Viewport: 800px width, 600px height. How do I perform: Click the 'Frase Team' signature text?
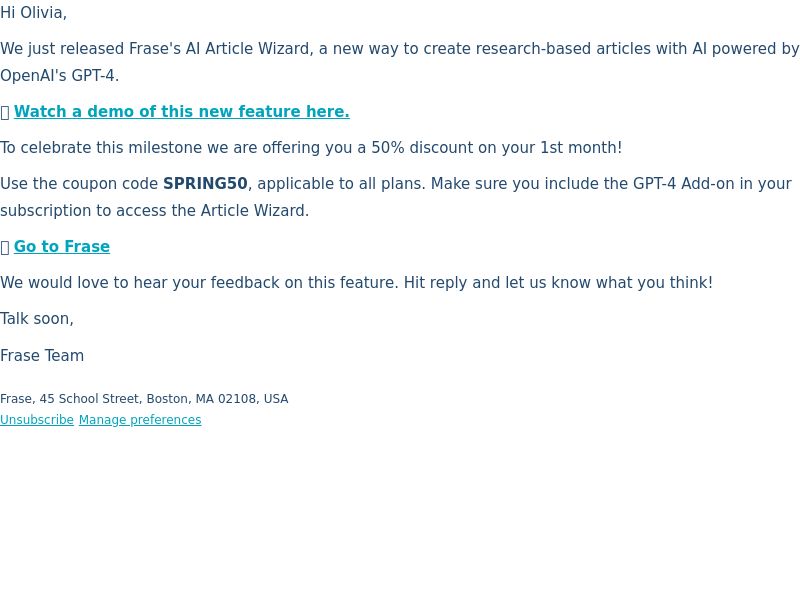coord(42,356)
